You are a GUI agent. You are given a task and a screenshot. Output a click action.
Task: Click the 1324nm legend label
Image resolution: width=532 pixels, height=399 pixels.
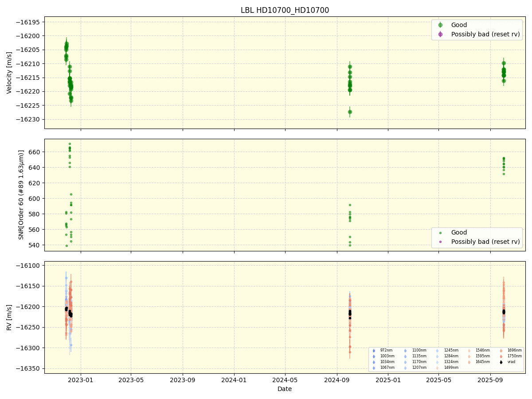[x=451, y=362]
